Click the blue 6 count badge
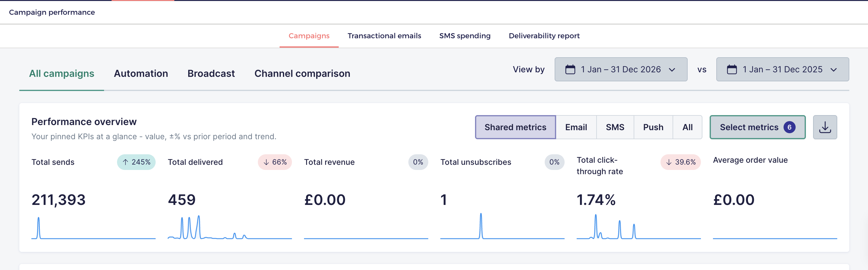868x270 pixels. [789, 127]
